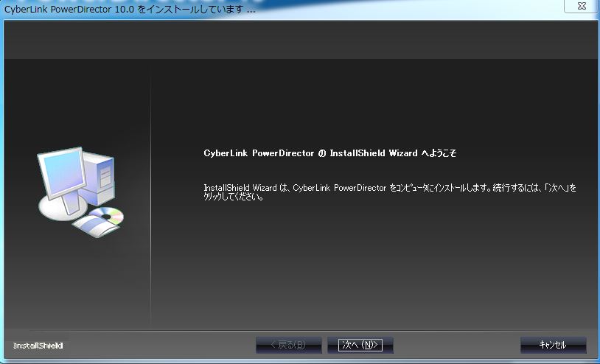Image resolution: width=600 pixels, height=364 pixels.
Task: Click the bold welcome heading へようこそ
Action: click(x=329, y=153)
